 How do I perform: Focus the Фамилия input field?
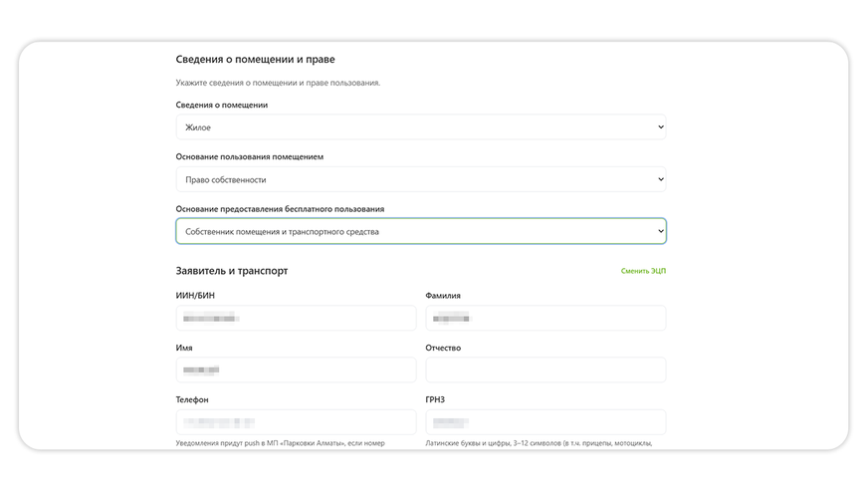[545, 318]
